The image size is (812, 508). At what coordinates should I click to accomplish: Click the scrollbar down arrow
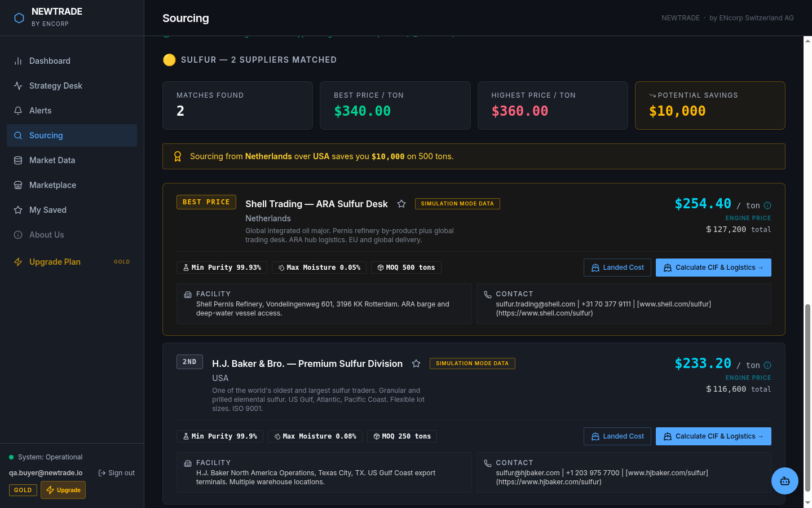[807, 502]
